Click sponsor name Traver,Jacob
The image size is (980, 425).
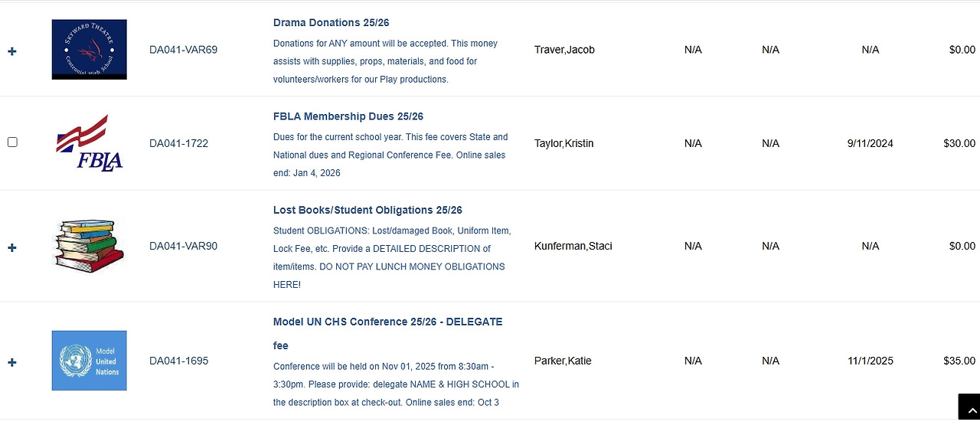[x=564, y=50]
